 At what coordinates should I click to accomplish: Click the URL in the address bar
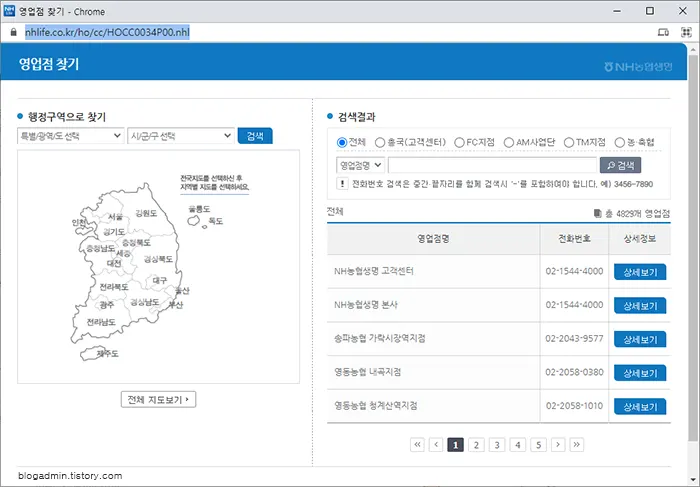point(107,32)
